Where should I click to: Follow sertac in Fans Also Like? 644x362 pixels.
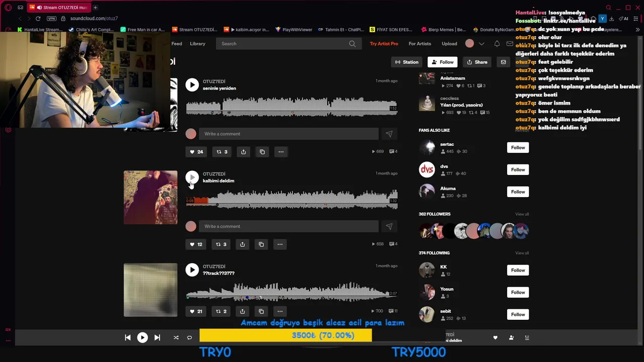[518, 147]
